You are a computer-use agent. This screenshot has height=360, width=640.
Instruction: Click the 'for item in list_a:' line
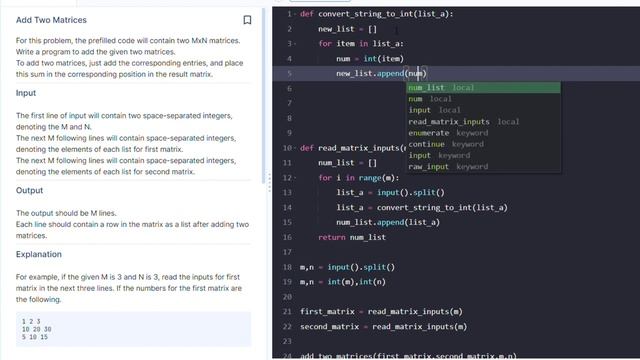pos(361,44)
